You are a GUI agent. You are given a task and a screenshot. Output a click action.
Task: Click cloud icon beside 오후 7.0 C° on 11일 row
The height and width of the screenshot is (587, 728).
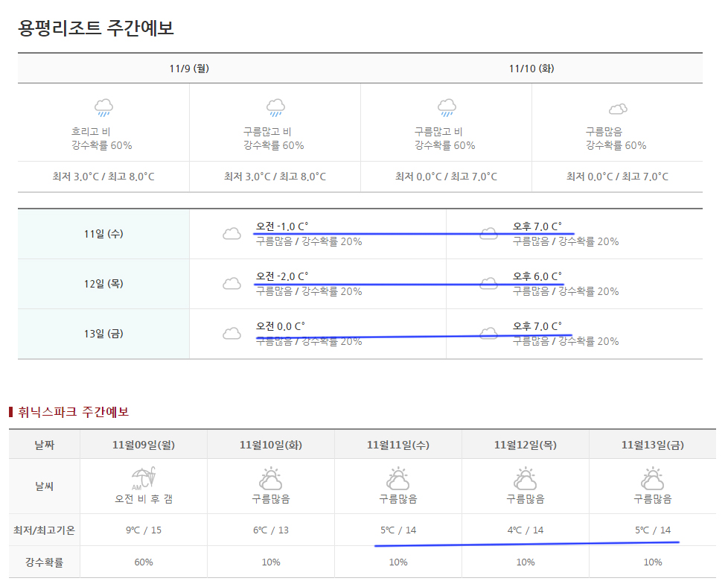(x=488, y=234)
